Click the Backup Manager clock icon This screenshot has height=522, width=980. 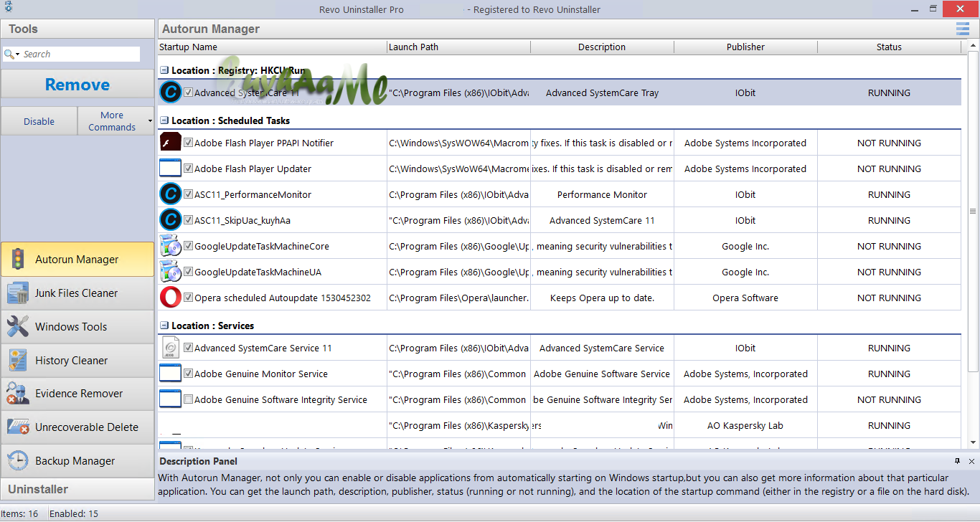(17, 461)
